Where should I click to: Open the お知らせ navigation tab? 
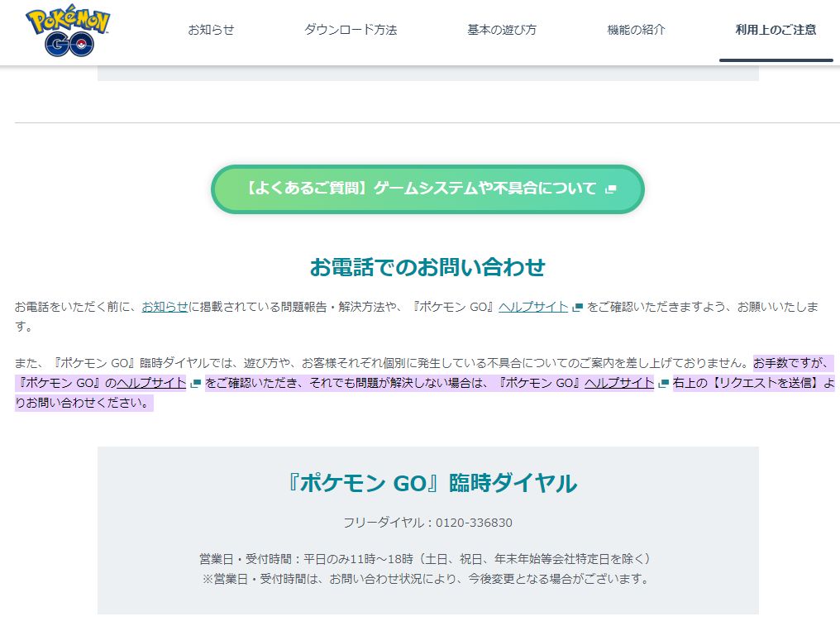pyautogui.click(x=211, y=30)
